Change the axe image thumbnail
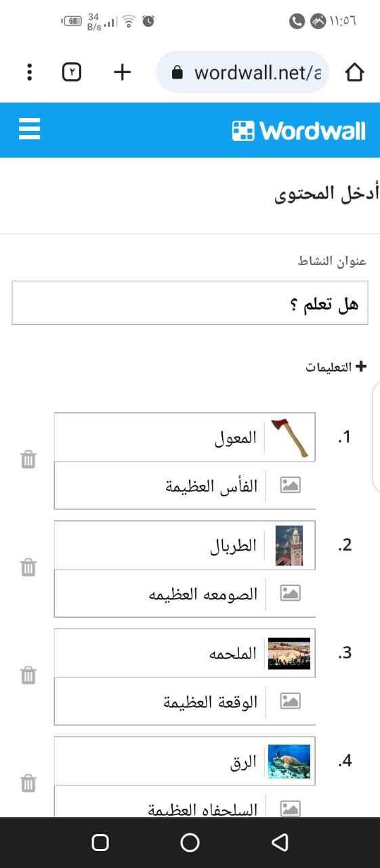This screenshot has height=868, width=380. [x=290, y=437]
